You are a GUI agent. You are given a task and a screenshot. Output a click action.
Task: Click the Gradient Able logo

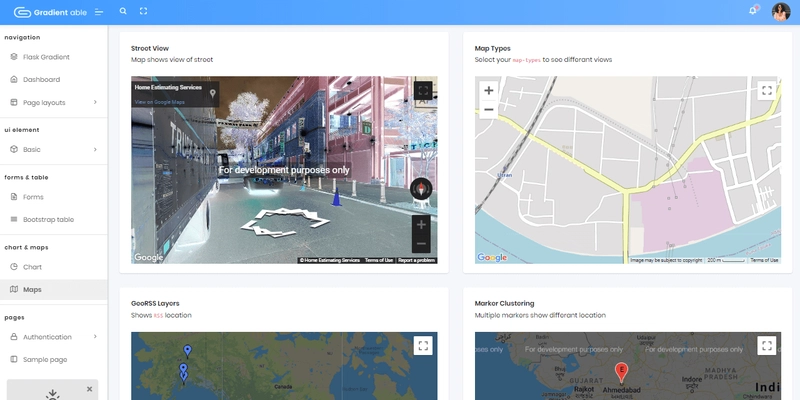tap(51, 12)
